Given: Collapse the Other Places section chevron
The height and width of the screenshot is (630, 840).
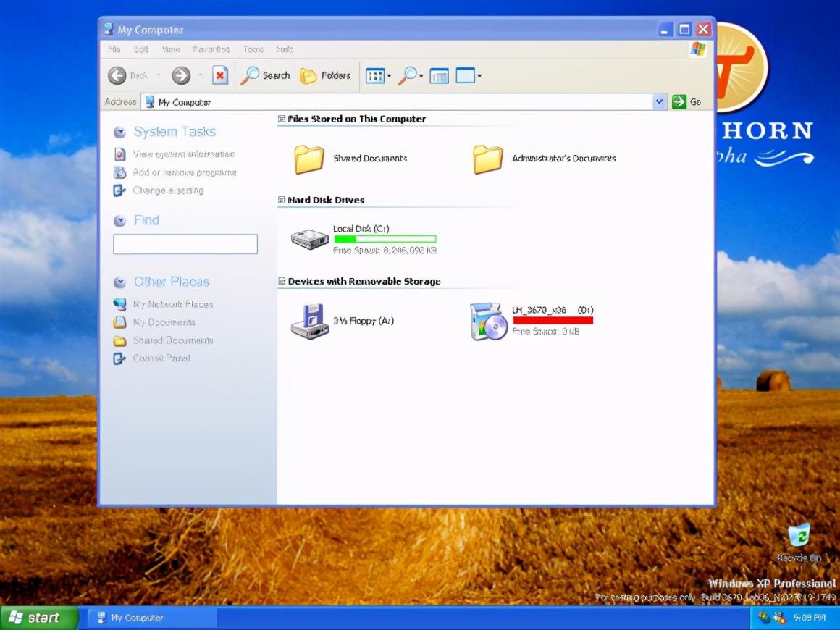Looking at the screenshot, I should pos(120,282).
